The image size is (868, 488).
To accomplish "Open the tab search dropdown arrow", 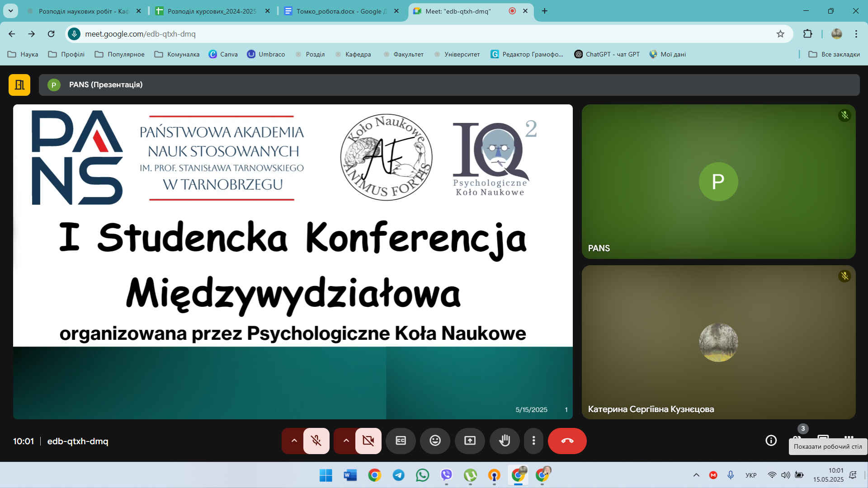I will [x=10, y=11].
